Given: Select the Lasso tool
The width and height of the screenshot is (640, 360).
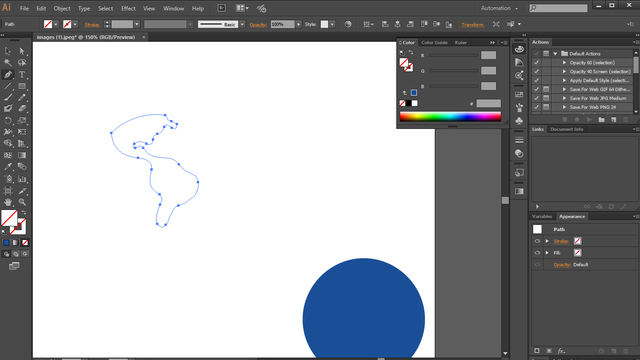Looking at the screenshot, I should [22, 62].
